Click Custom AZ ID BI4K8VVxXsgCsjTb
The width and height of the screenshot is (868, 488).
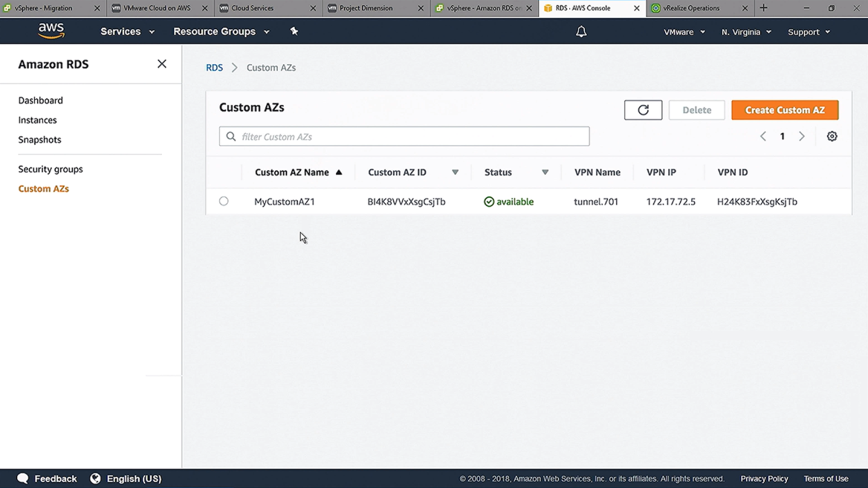click(x=406, y=202)
